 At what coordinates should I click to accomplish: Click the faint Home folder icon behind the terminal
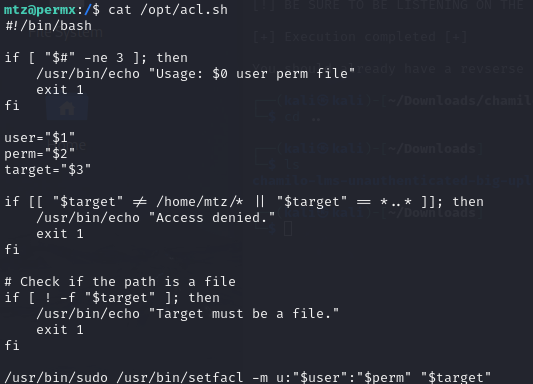coord(67,108)
